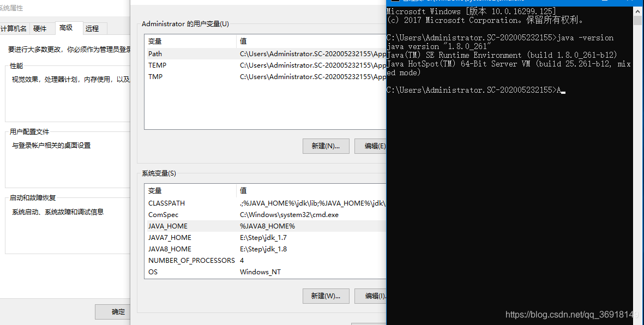644x325 pixels.
Task: Click the java -version command line
Action: click(500, 38)
